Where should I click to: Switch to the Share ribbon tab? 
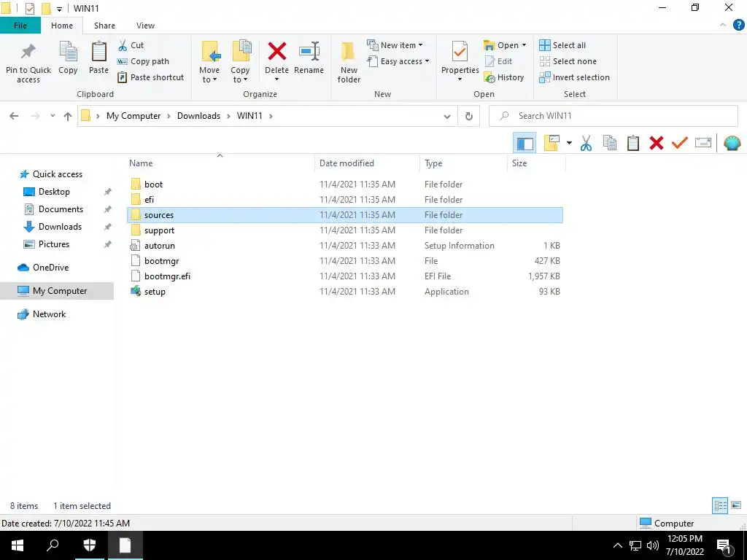tap(104, 26)
